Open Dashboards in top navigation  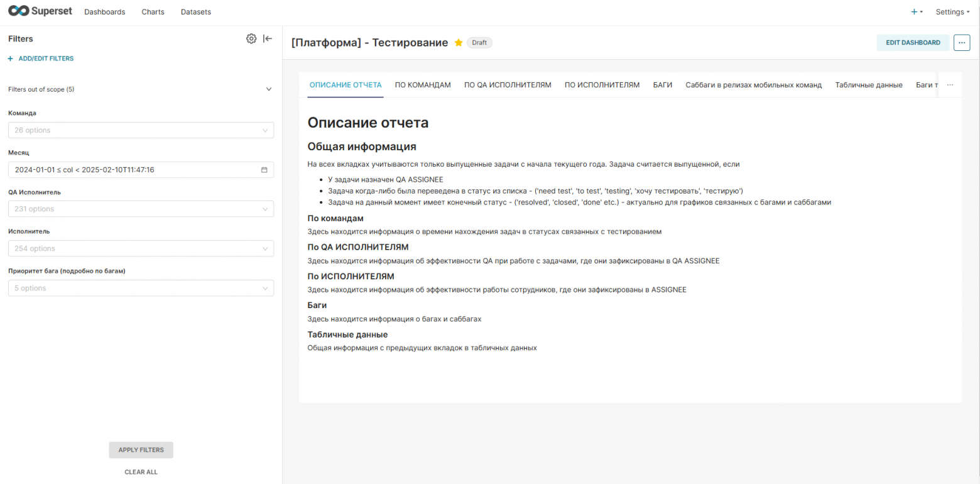(104, 12)
